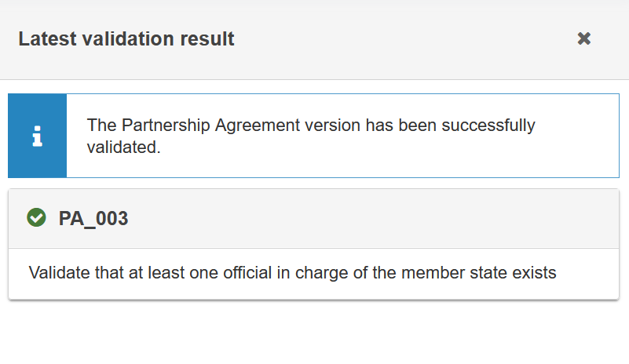Click the green checkmark beside PA_003
The width and height of the screenshot is (629, 364).
[x=36, y=217]
